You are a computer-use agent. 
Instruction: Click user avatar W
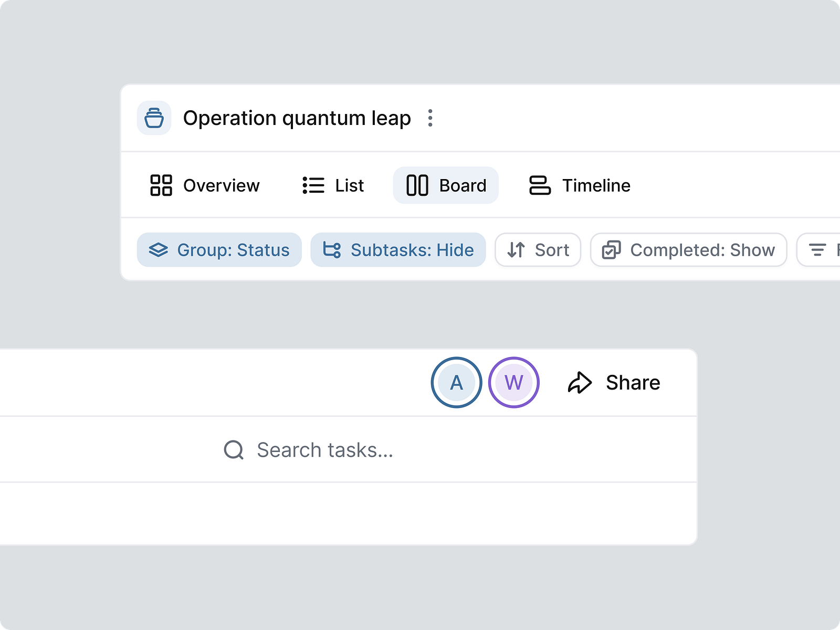click(x=514, y=382)
